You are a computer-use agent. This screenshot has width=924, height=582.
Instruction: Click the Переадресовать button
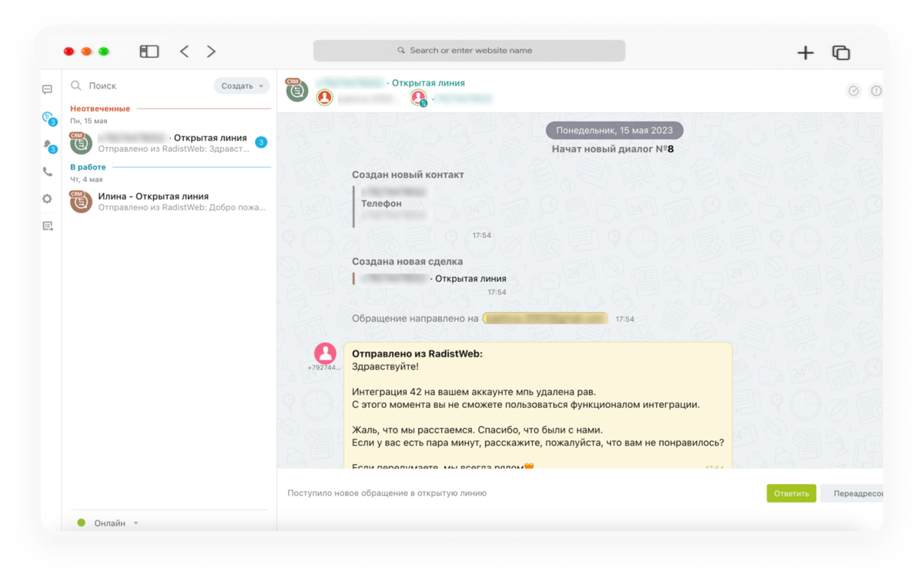click(x=852, y=493)
